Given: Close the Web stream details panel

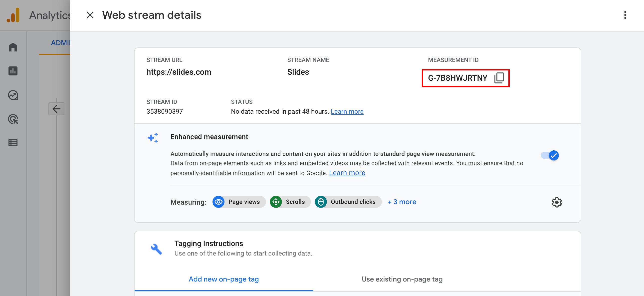Looking at the screenshot, I should click(x=90, y=15).
